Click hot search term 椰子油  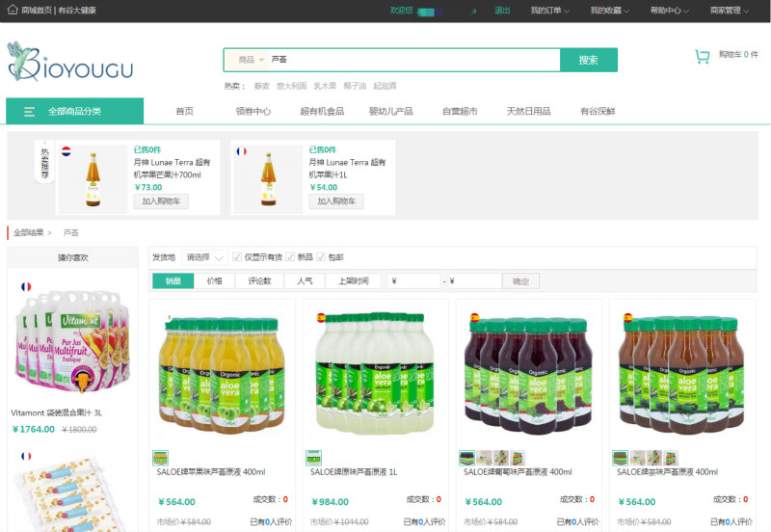point(355,86)
